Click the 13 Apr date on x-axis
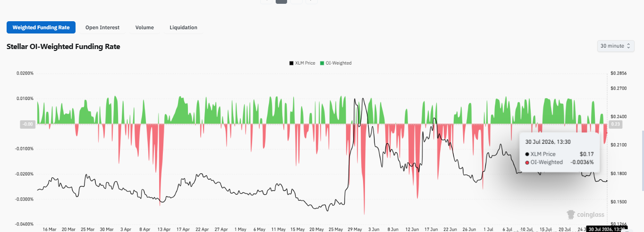This screenshot has height=232, width=644. tap(164, 229)
